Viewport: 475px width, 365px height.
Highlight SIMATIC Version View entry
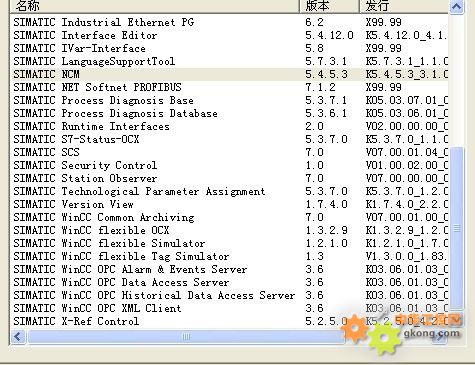click(x=229, y=204)
